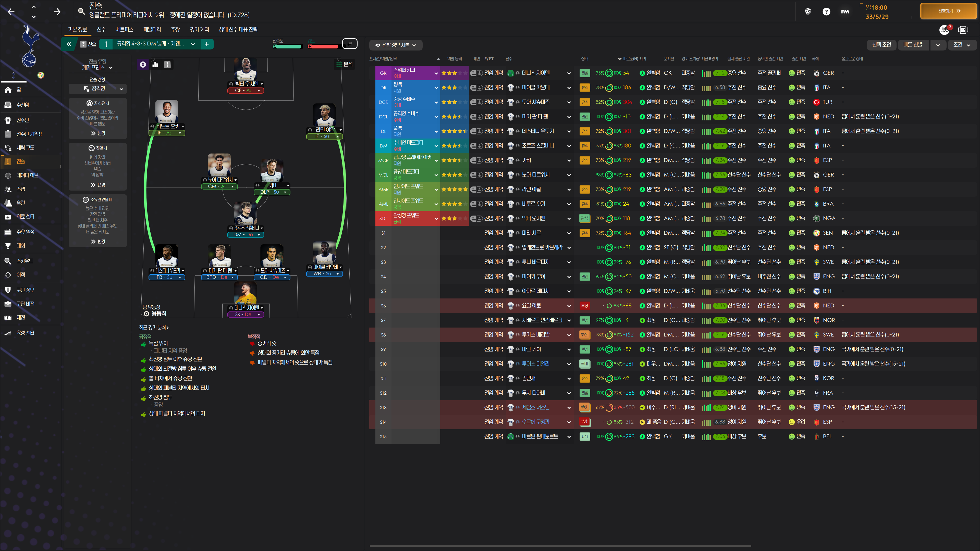Screen dimensions: 980x551
Task: Open the help question mark icon
Action: click(826, 11)
